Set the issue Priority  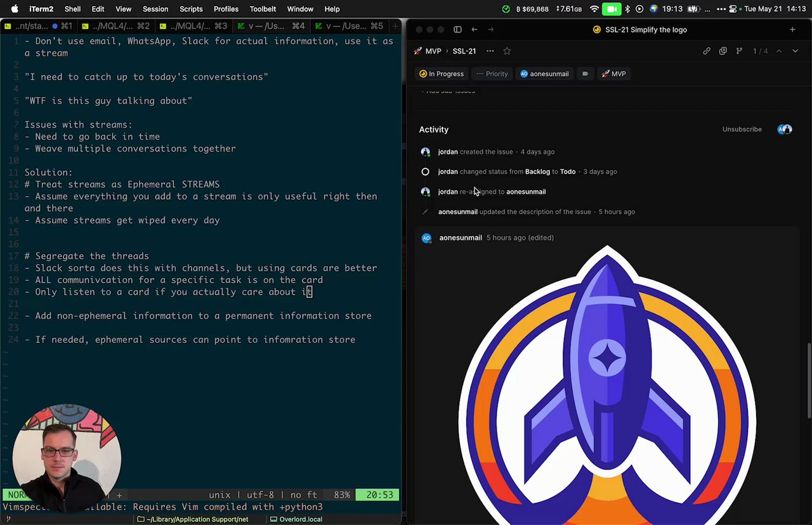492,74
